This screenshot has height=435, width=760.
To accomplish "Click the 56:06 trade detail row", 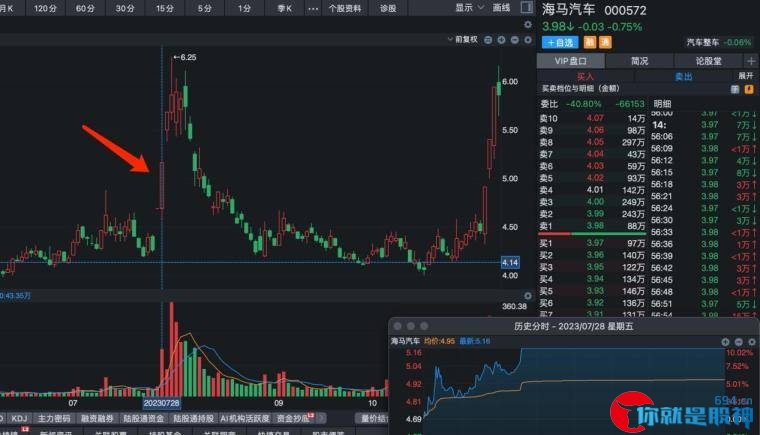I will 704,137.
